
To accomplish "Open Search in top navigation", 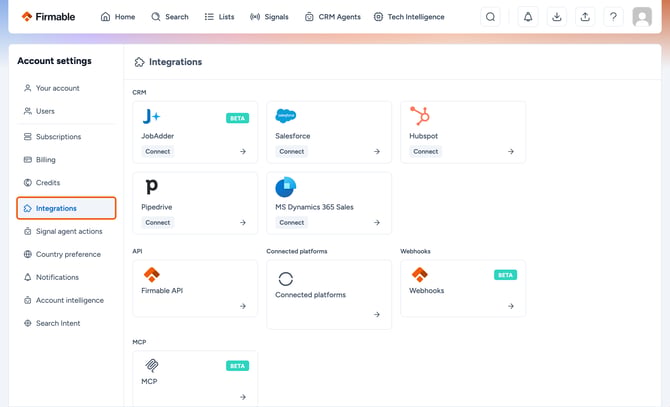I will [x=170, y=17].
